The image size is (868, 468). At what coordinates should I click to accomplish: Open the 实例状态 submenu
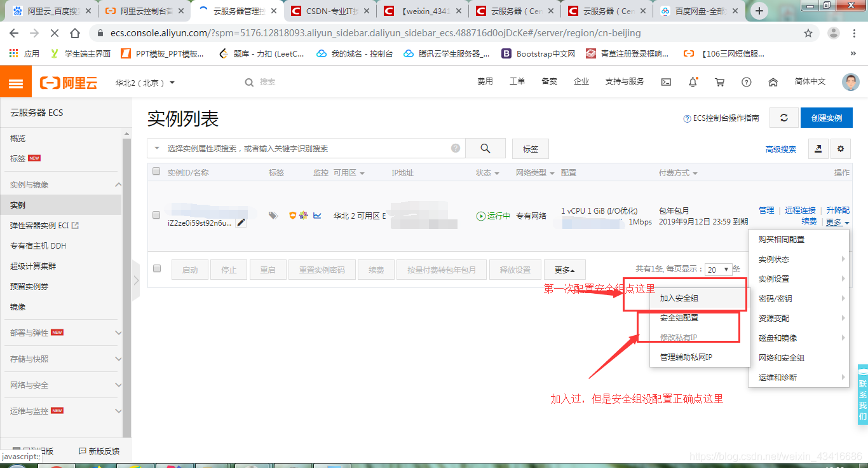click(799, 259)
